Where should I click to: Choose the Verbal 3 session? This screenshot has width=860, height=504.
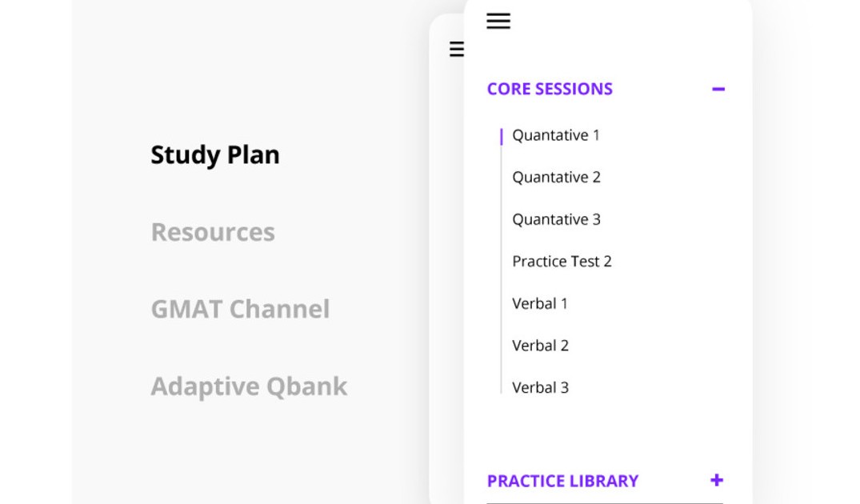pyautogui.click(x=540, y=387)
